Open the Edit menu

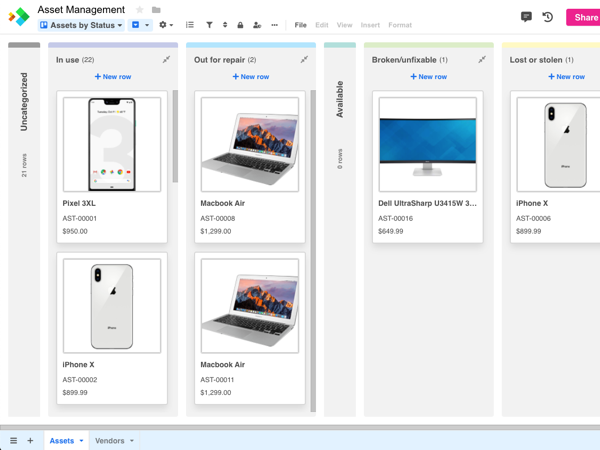pos(322,25)
